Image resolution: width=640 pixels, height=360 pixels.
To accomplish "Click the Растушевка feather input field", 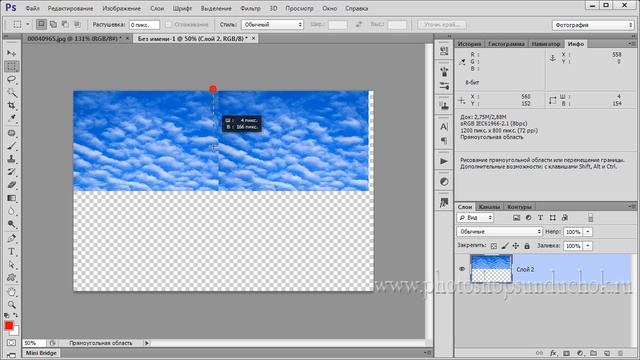I will 144,25.
